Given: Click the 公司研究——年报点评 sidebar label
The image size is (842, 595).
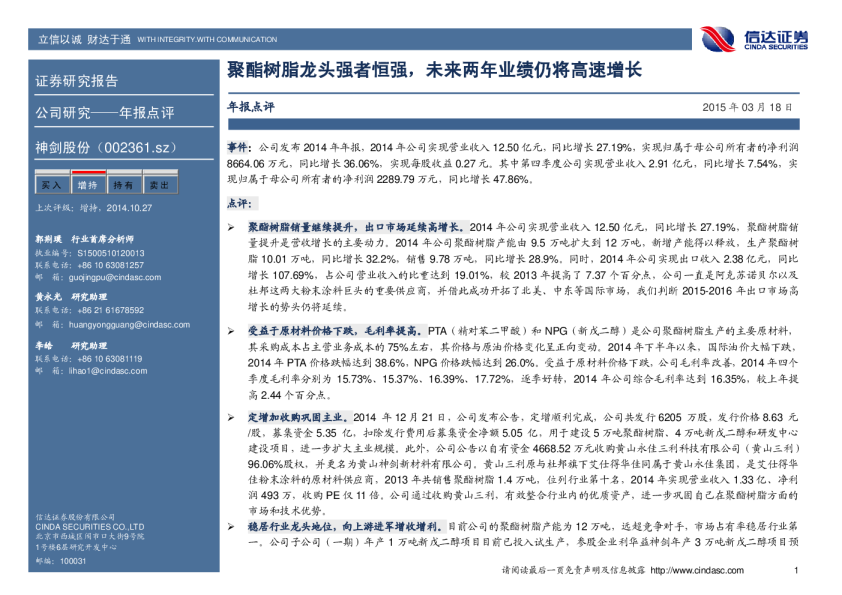Looking at the screenshot, I should tap(105, 113).
